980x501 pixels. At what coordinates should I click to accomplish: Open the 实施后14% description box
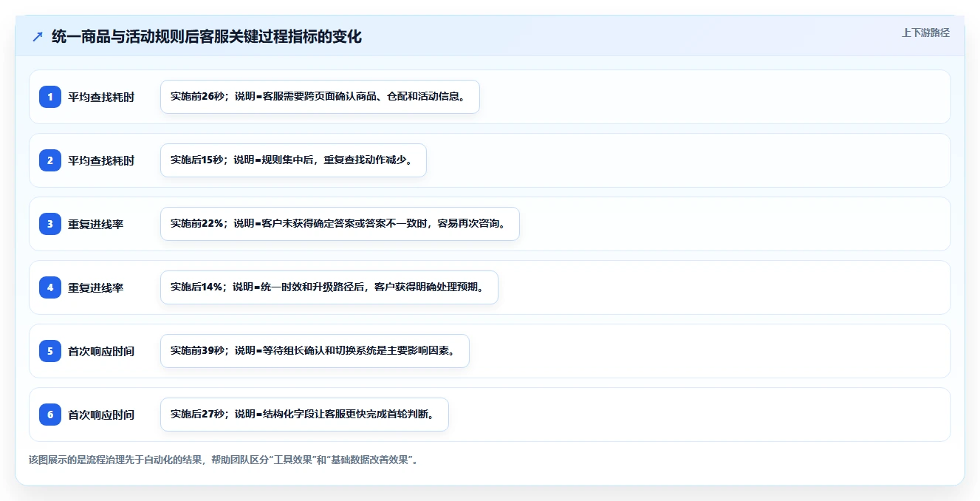pyautogui.click(x=329, y=287)
